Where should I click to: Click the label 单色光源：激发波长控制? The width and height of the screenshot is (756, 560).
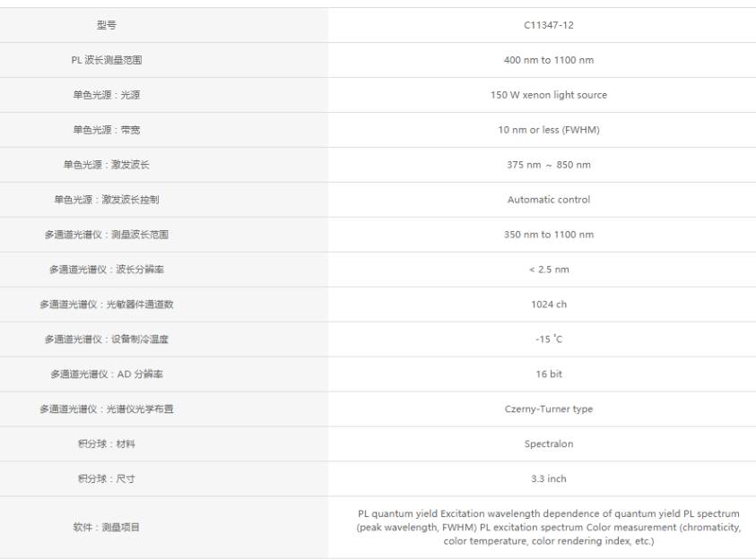pyautogui.click(x=107, y=200)
